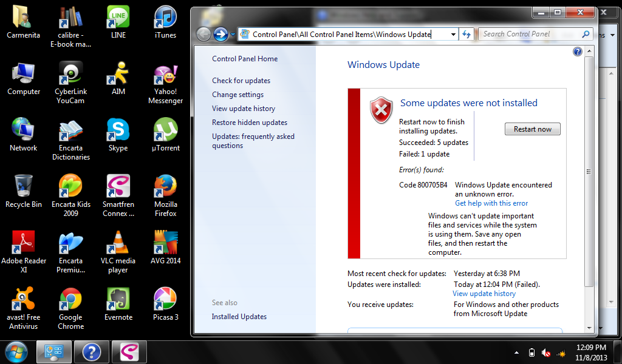This screenshot has height=364, width=622.
Task: Open the Windows Start menu
Action: (x=16, y=352)
